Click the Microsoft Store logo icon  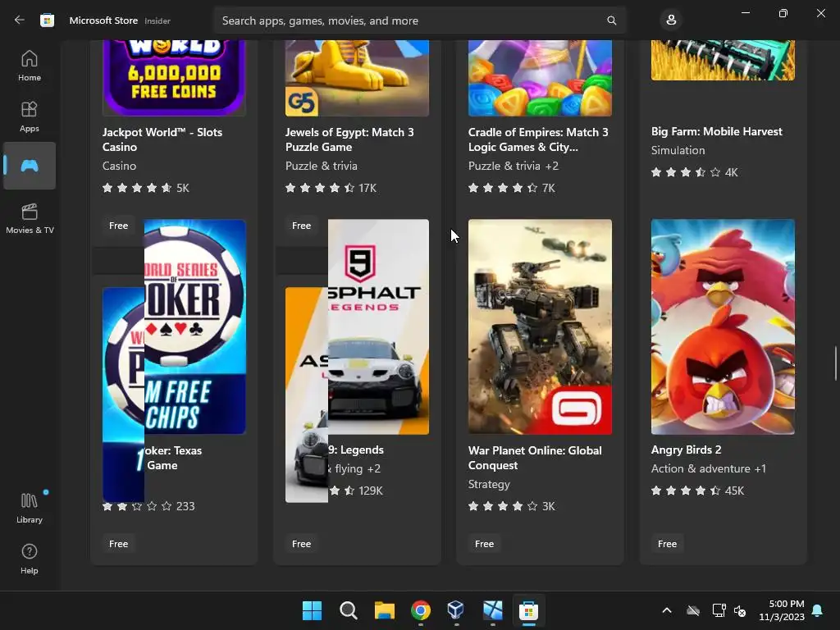point(47,21)
